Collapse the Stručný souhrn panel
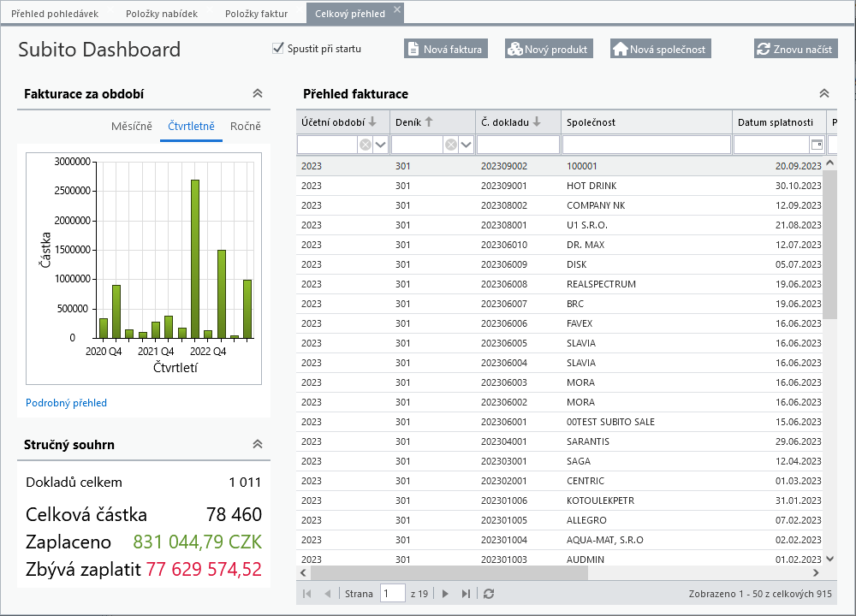Screen dimensions: 856x616 tap(258, 444)
